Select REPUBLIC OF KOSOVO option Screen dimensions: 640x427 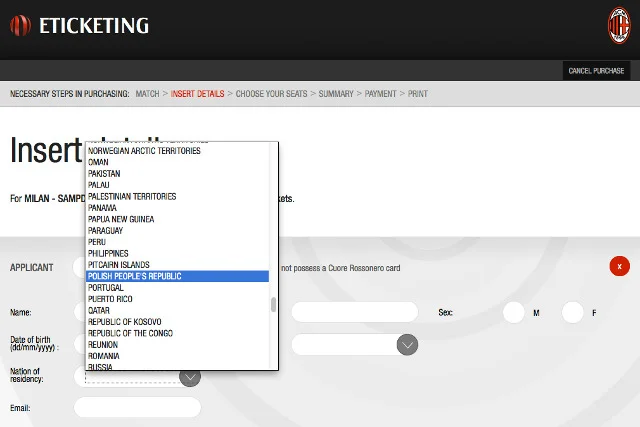178,322
